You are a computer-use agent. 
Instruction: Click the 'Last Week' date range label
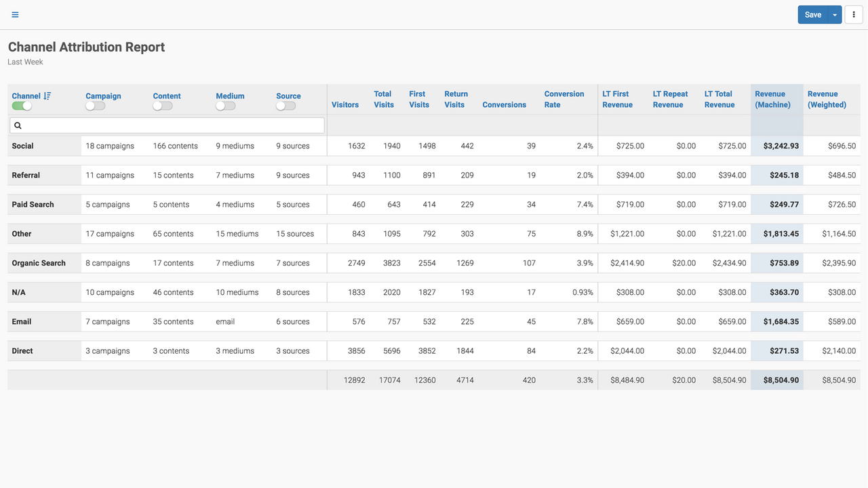click(x=26, y=62)
